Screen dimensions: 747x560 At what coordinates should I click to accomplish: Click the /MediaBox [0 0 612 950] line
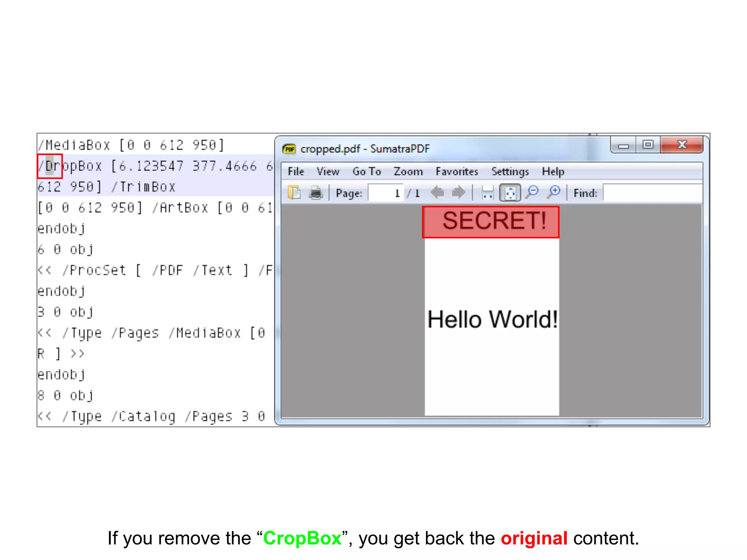tap(131, 145)
